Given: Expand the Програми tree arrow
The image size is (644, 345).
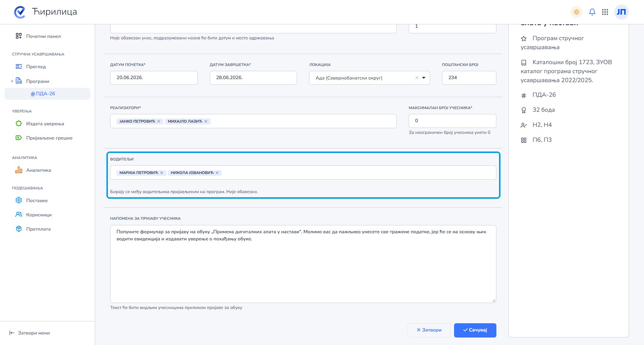Looking at the screenshot, I should coord(12,81).
